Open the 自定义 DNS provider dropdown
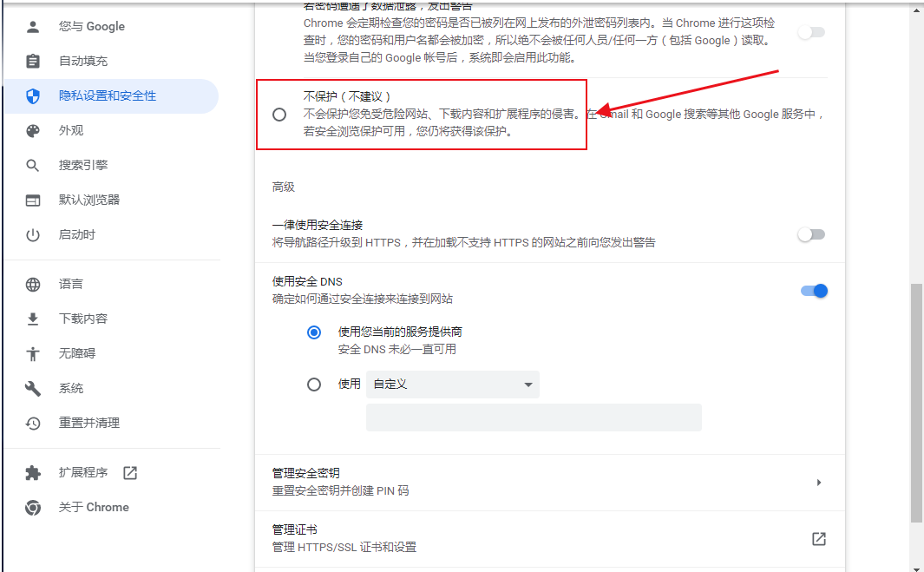Viewport: 924px width, 572px height. (x=453, y=385)
